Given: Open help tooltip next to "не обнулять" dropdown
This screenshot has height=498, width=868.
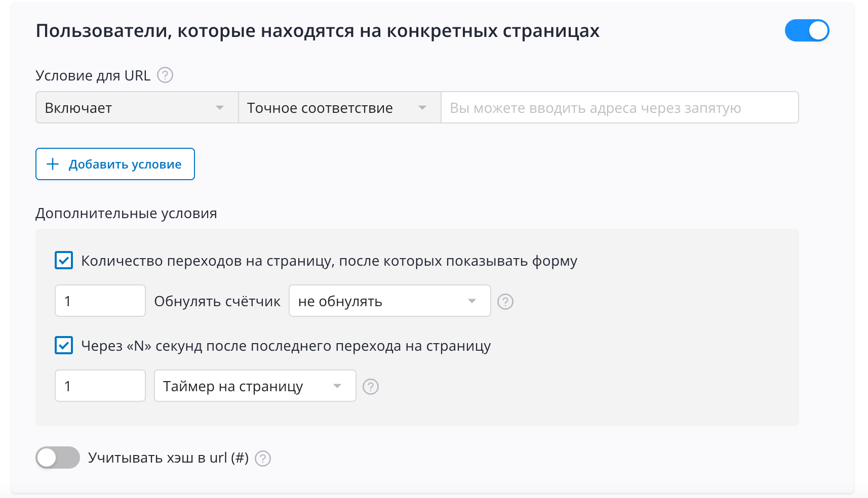Looking at the screenshot, I should point(505,302).
